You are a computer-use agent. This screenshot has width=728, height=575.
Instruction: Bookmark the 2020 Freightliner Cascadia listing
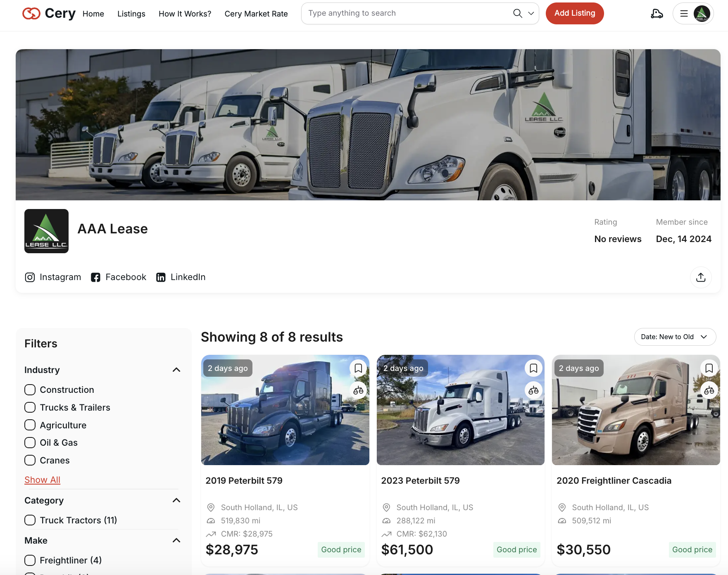point(709,368)
